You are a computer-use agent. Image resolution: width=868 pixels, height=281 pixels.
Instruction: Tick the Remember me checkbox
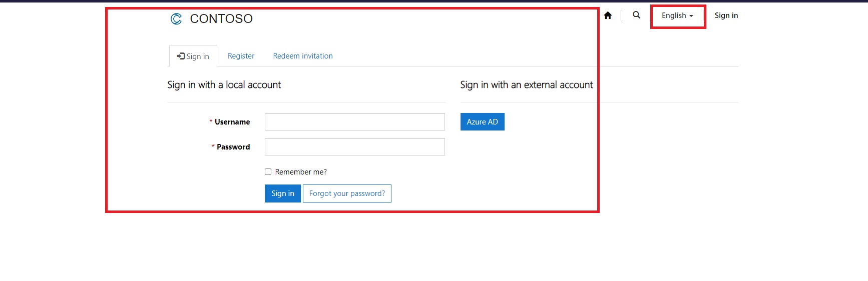click(x=268, y=172)
